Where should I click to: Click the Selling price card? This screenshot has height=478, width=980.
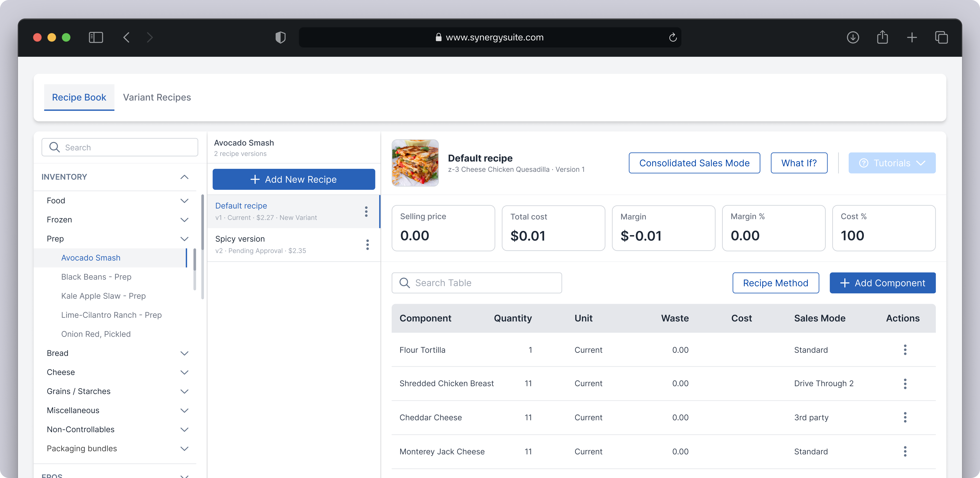443,228
